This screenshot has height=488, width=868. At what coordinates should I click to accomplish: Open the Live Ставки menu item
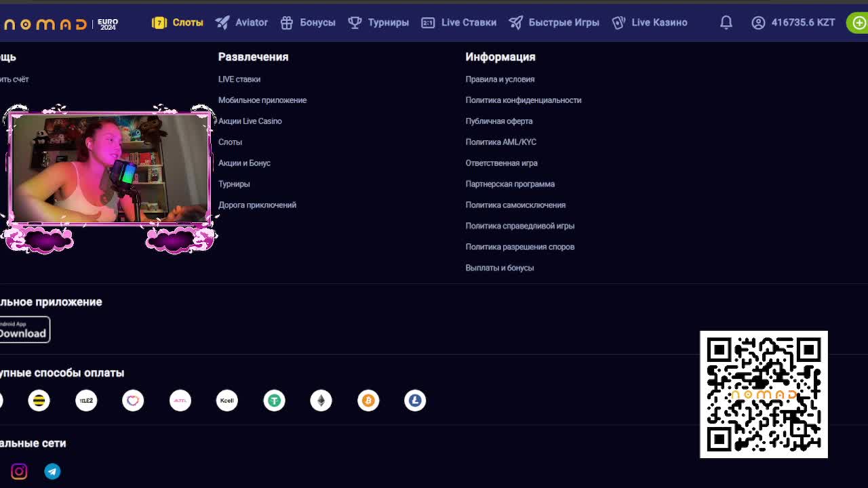(x=459, y=22)
